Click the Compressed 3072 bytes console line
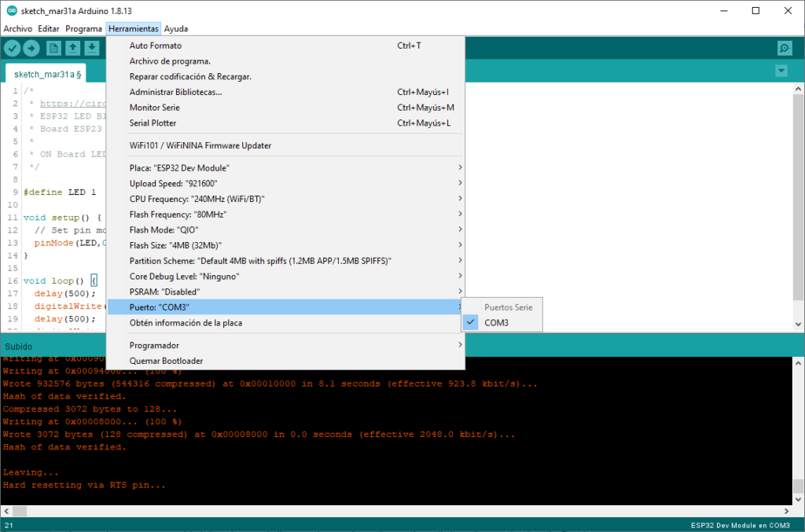This screenshot has height=532, width=805. [90, 409]
